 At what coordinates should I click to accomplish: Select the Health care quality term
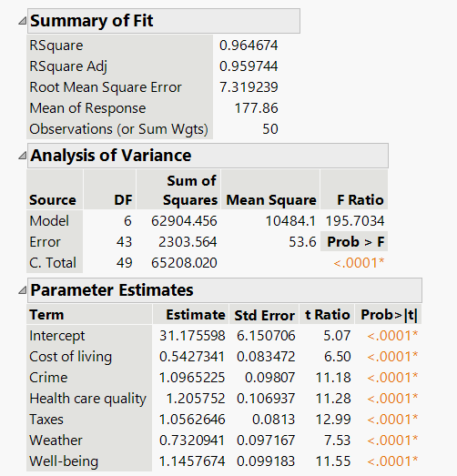tap(87, 399)
